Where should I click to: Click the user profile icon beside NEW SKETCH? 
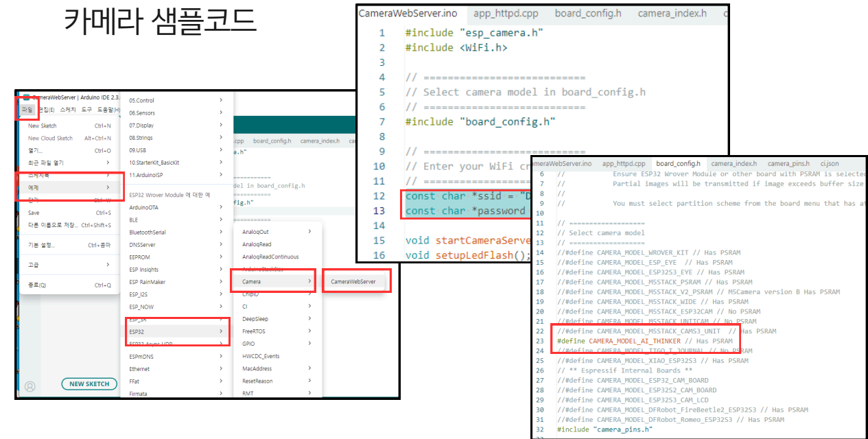pyautogui.click(x=30, y=386)
